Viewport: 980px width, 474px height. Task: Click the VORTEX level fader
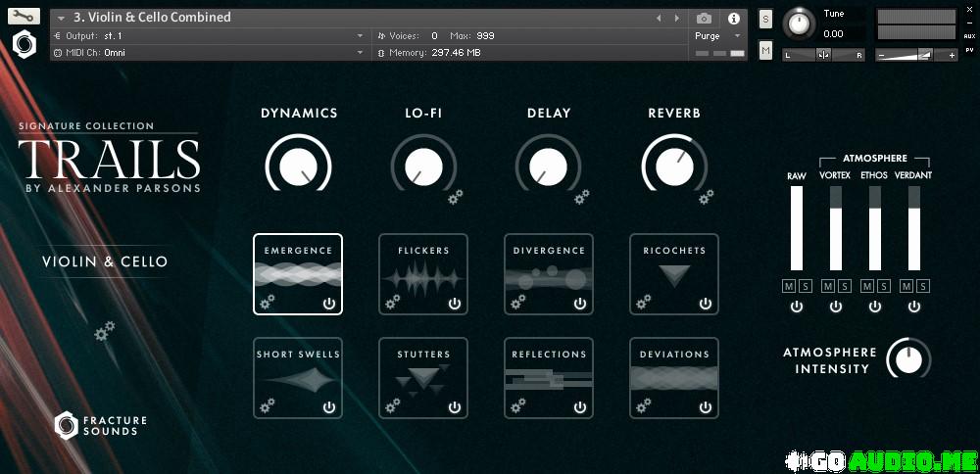click(836, 228)
